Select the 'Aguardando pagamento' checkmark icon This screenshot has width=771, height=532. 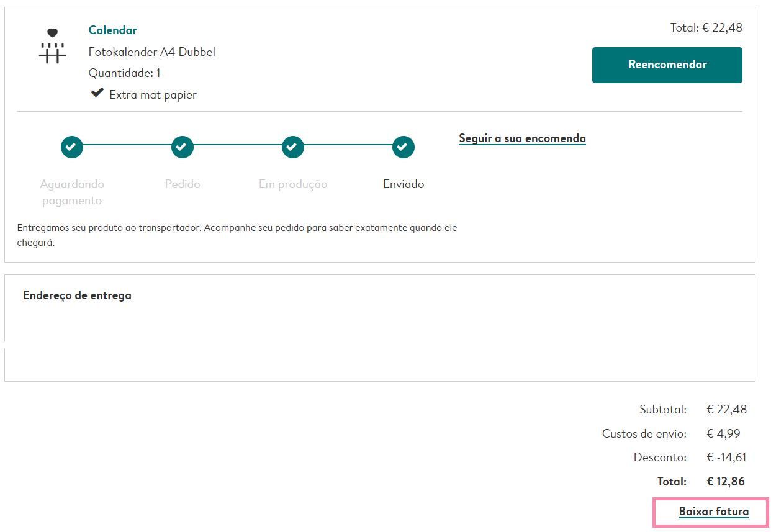(71, 147)
